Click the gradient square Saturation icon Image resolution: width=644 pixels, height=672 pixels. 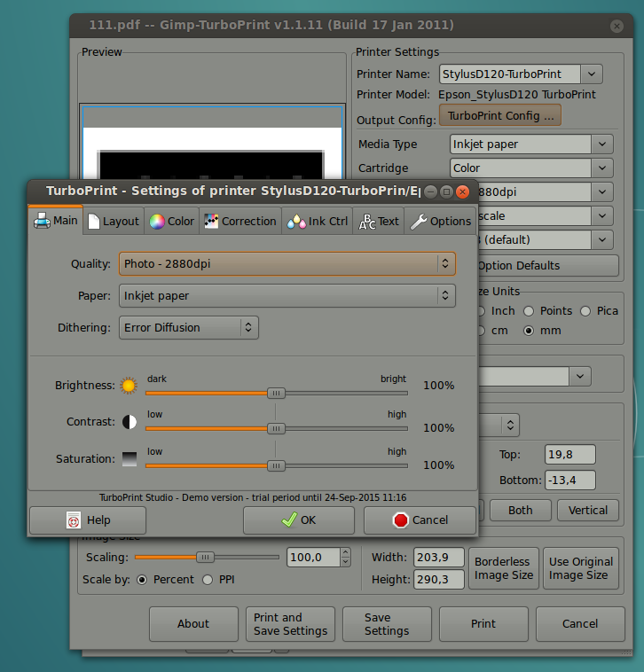coord(130,459)
